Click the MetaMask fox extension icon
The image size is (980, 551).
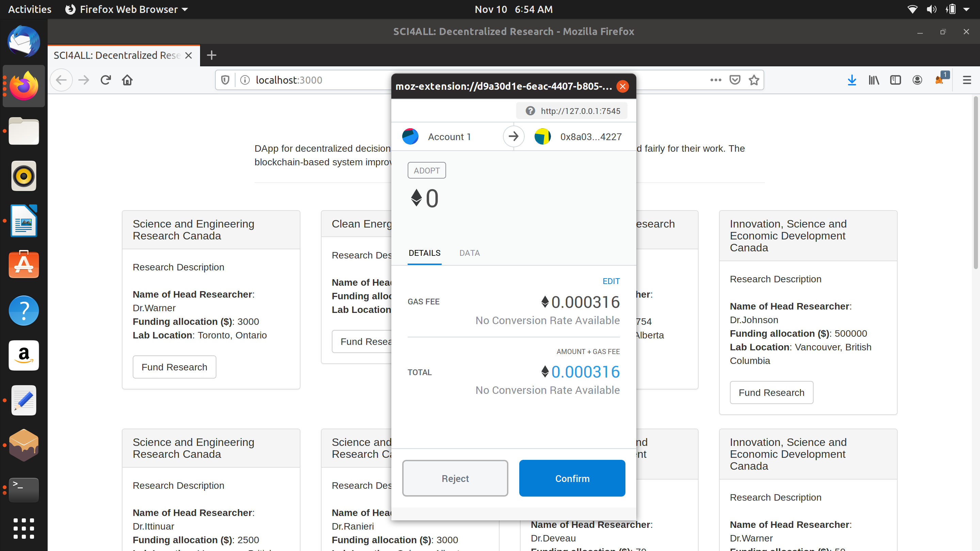[x=940, y=80]
